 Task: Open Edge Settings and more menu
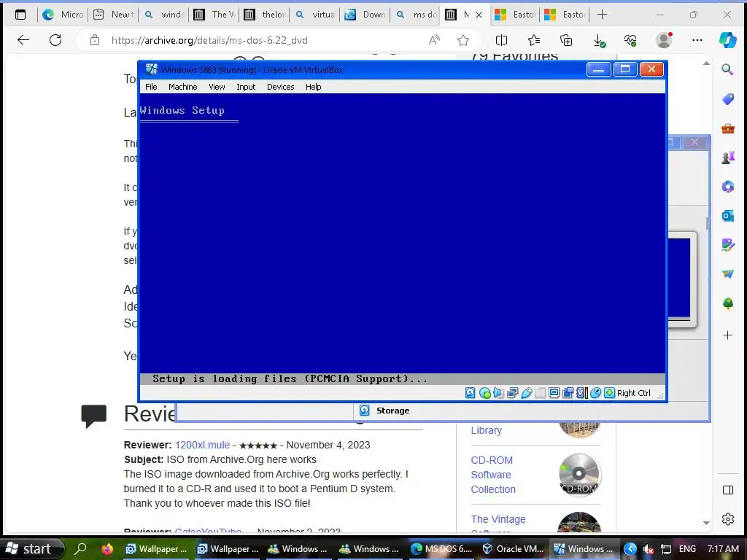(x=697, y=40)
